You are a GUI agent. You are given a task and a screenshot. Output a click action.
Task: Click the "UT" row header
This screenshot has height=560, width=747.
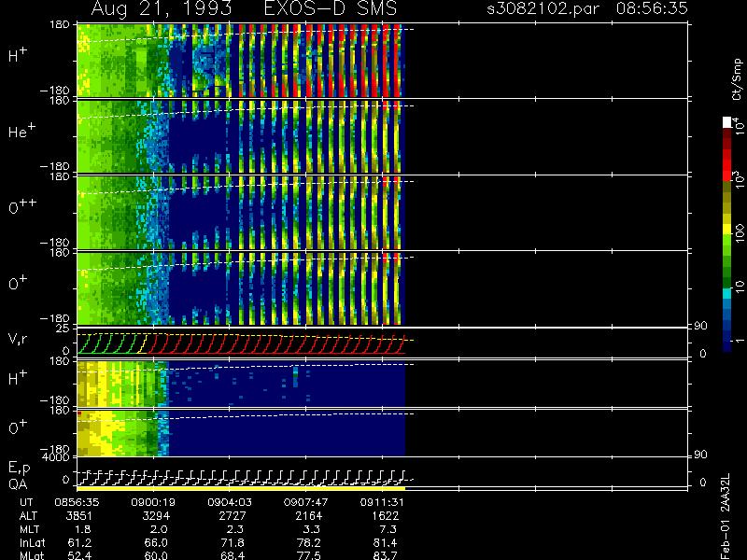point(26,502)
